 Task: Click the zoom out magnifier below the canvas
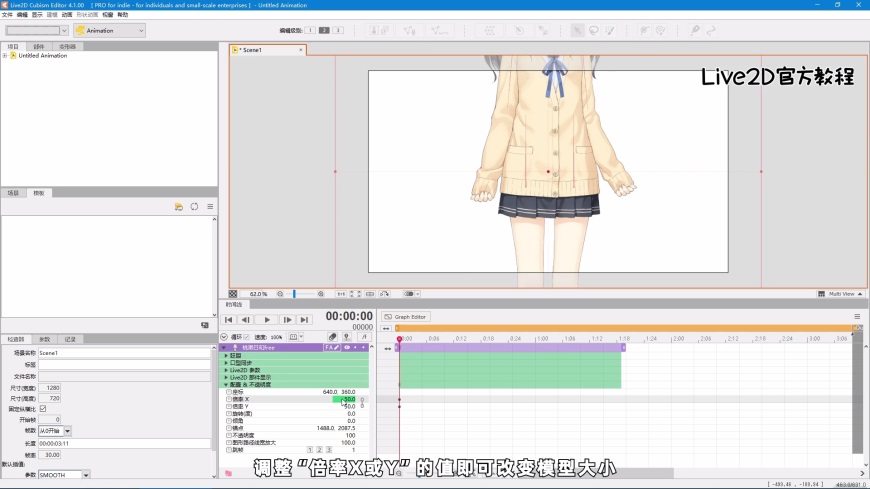tap(280, 294)
